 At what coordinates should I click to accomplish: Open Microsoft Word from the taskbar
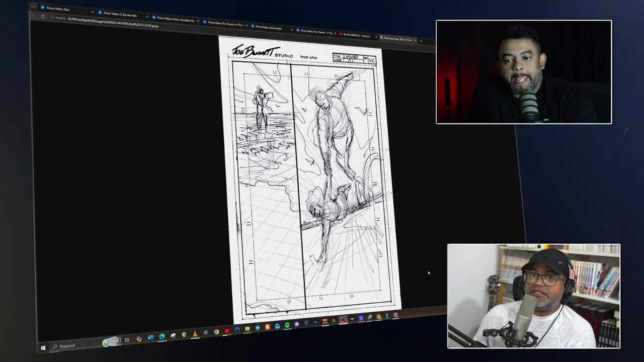click(150, 337)
